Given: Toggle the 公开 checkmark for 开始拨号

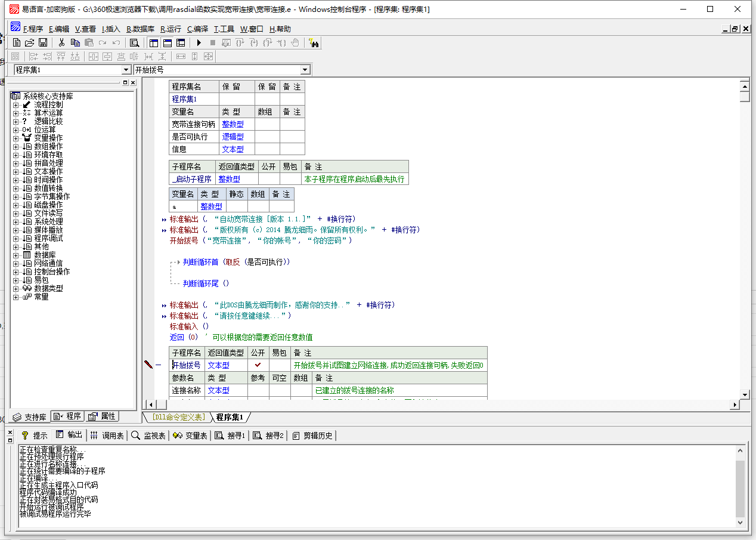Looking at the screenshot, I should 258,365.
